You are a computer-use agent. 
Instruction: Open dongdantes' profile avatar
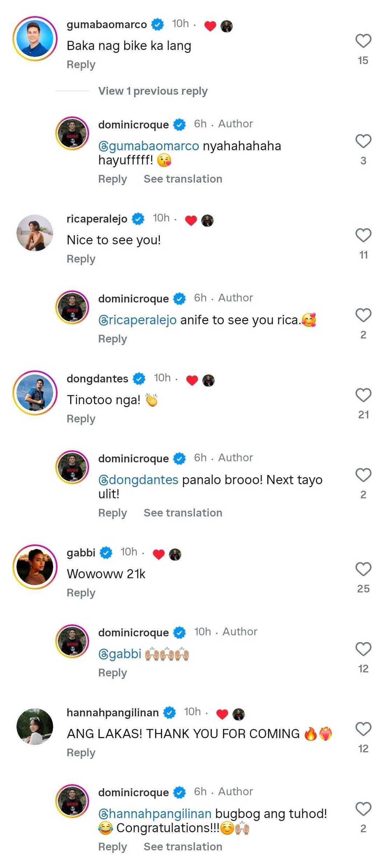pyautogui.click(x=35, y=393)
